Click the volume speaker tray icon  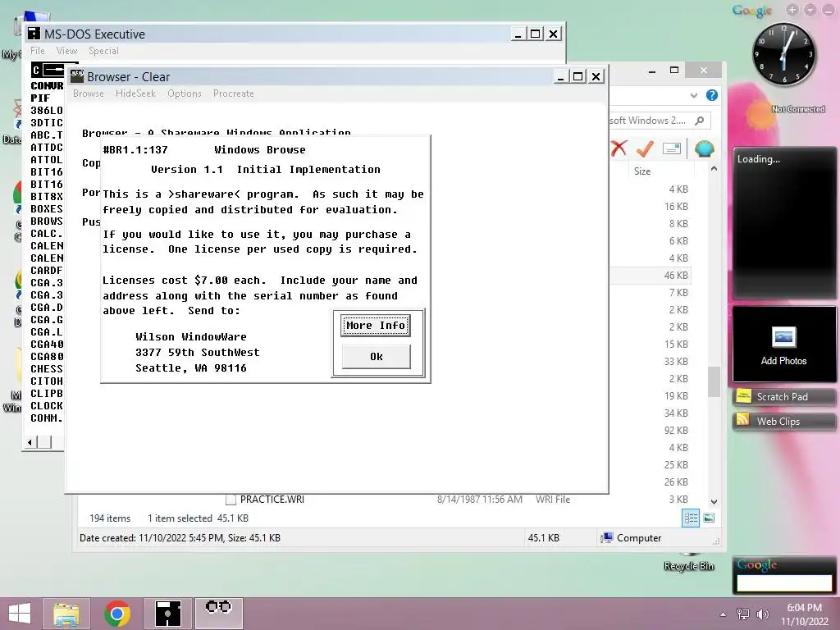(x=762, y=614)
